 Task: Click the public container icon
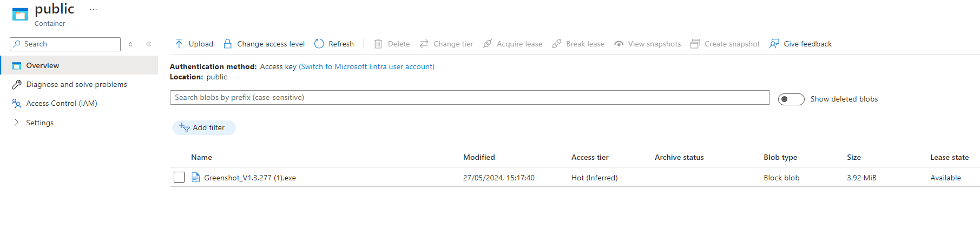point(20,14)
